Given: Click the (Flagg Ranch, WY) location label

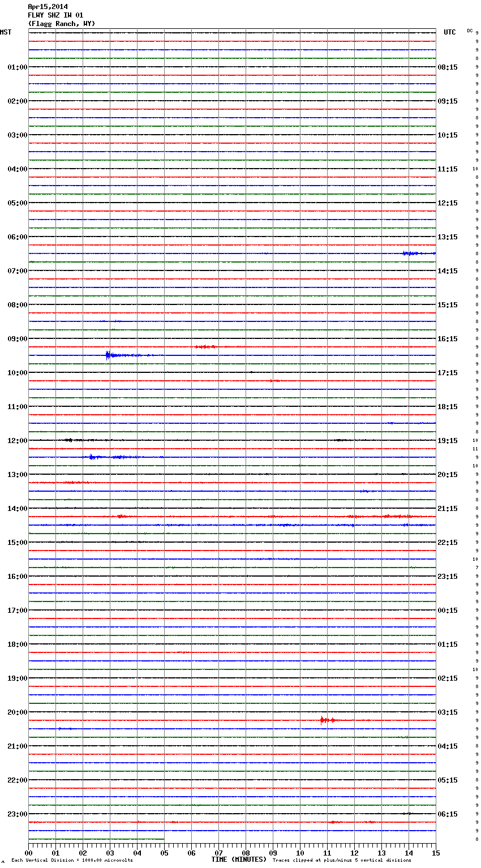Looking at the screenshot, I should click(62, 24).
